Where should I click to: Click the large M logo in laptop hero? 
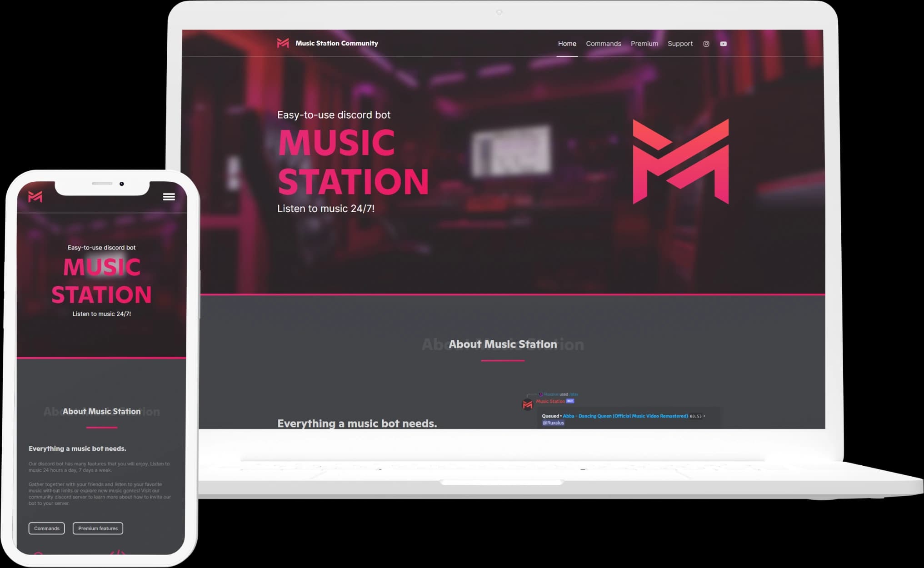681,161
